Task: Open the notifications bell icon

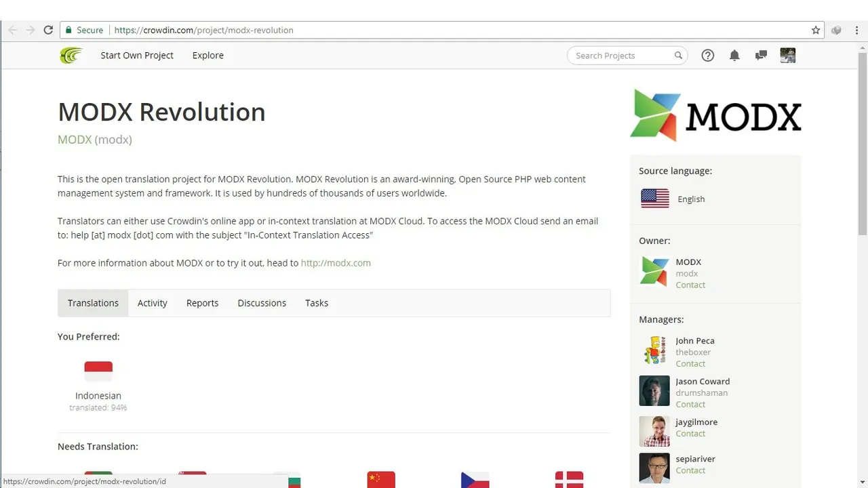Action: [734, 56]
